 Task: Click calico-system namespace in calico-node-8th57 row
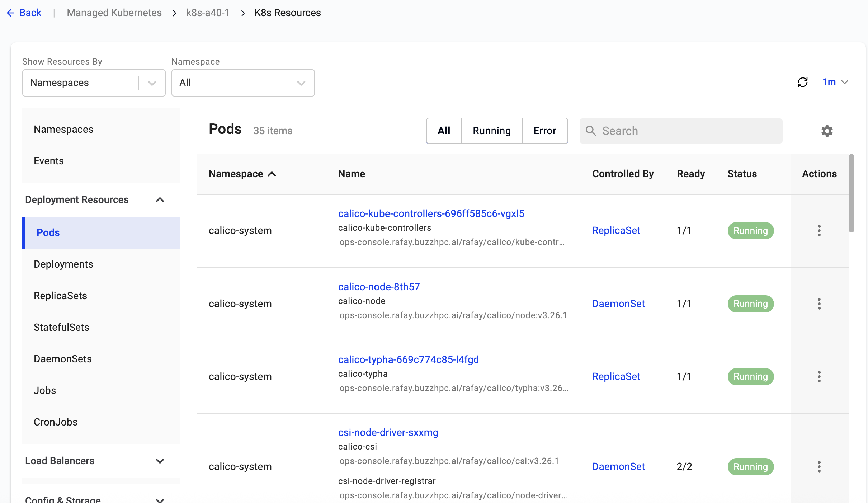[x=240, y=304]
